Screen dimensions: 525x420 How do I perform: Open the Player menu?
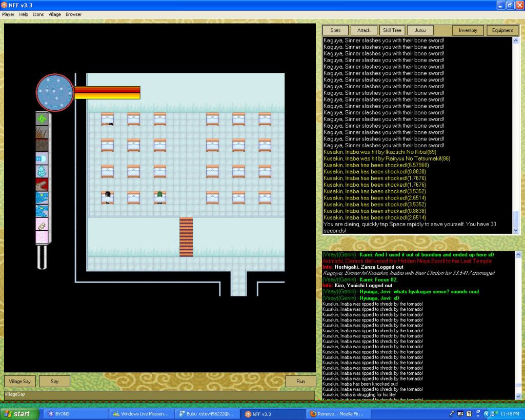pos(8,14)
